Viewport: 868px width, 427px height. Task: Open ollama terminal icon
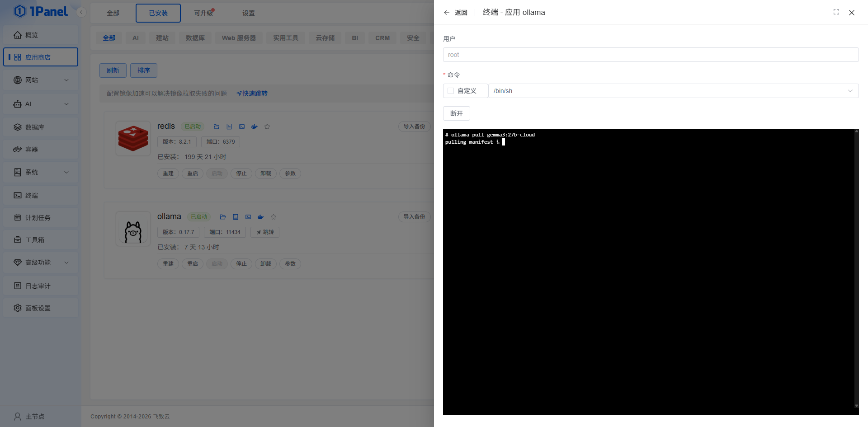pos(248,217)
